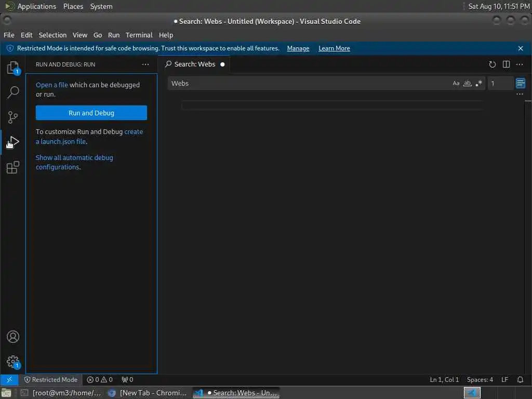The height and width of the screenshot is (399, 532).
Task: Open the Run menu
Action: tap(114, 35)
